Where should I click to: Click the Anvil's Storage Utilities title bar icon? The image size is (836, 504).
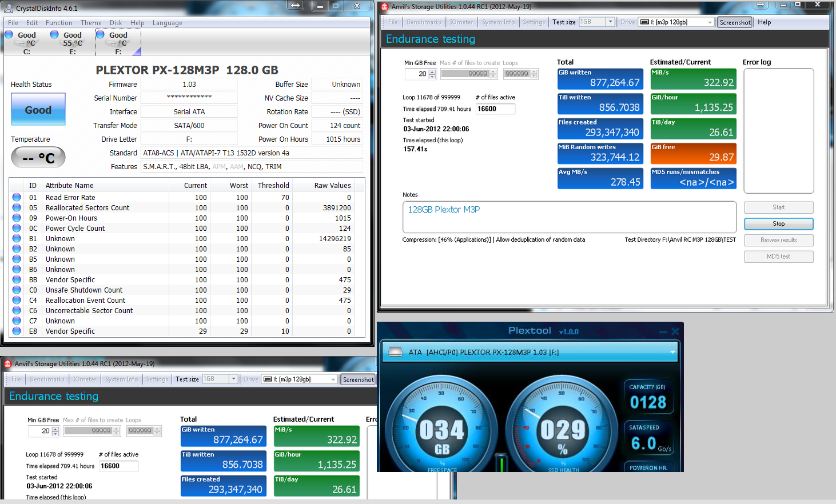coord(385,7)
